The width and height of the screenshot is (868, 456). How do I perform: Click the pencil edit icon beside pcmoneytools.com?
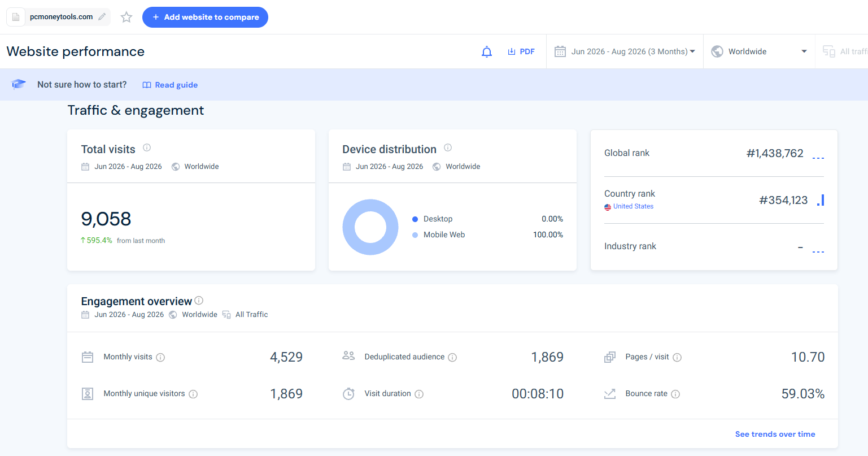pos(102,17)
